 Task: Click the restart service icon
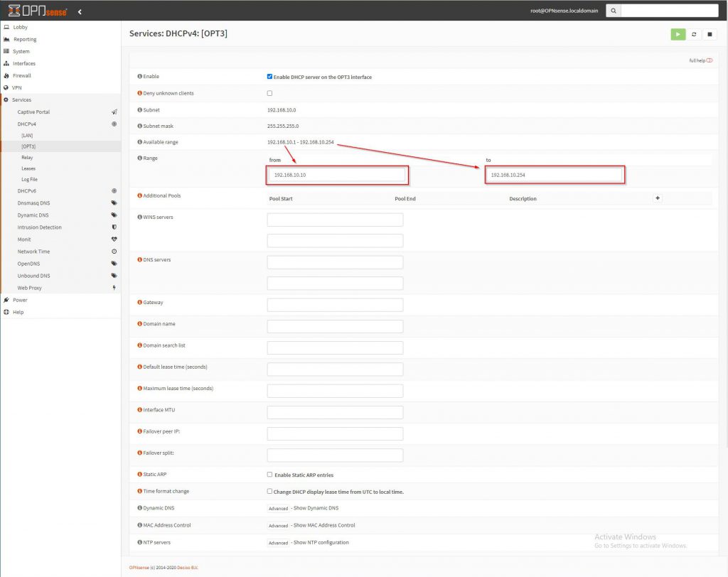[694, 34]
